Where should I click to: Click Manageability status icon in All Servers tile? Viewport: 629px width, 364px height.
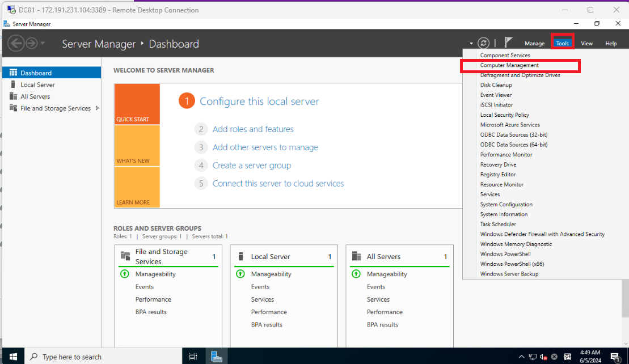356,274
